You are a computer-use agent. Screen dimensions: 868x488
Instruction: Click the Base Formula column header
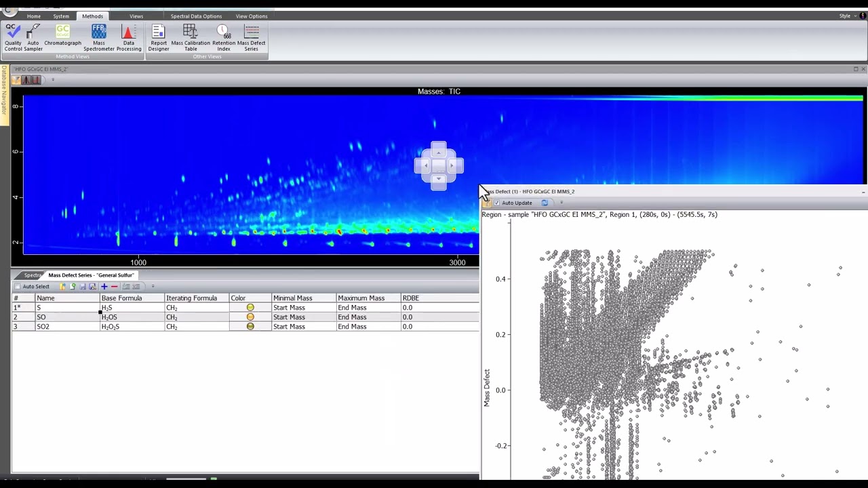point(132,298)
